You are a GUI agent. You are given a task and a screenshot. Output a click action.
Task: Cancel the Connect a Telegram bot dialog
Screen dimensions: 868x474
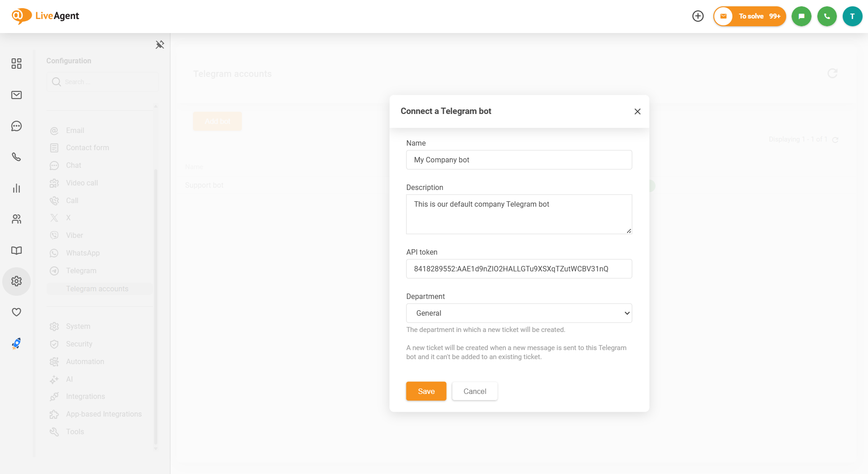(474, 391)
